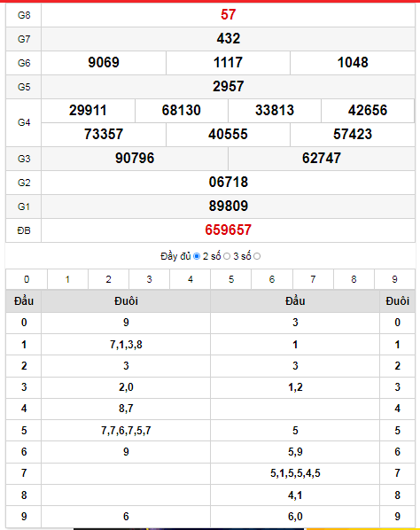This screenshot has height=530, width=420.
Task: Enable the 3 số radio option
Action: pos(257,256)
